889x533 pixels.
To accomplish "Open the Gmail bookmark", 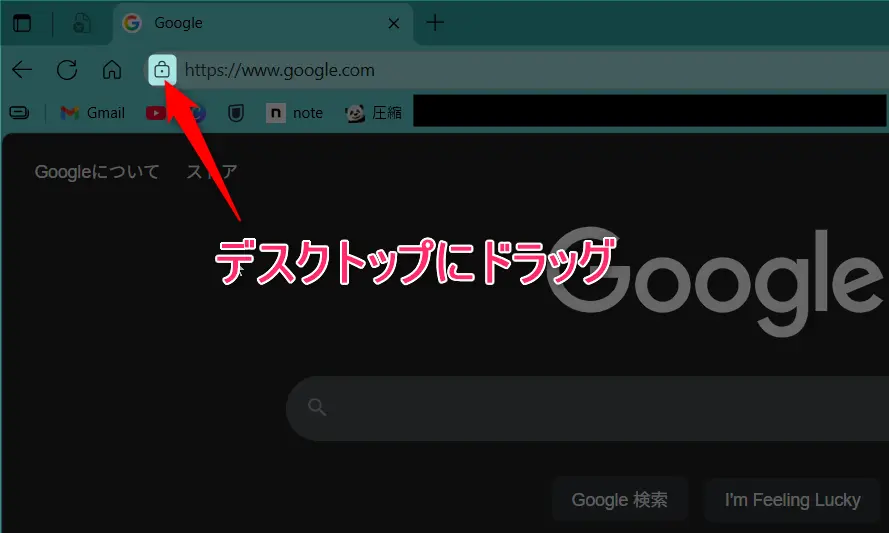I will [x=93, y=113].
